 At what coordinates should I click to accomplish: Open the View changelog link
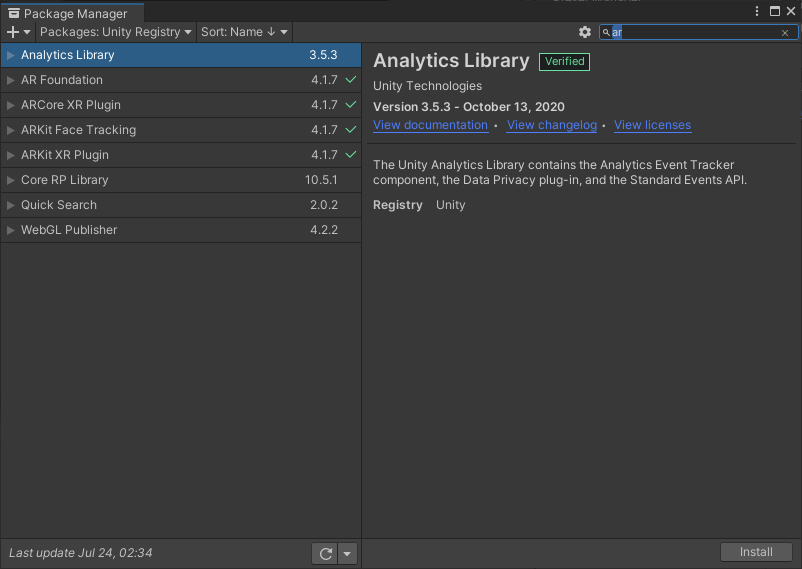[551, 125]
